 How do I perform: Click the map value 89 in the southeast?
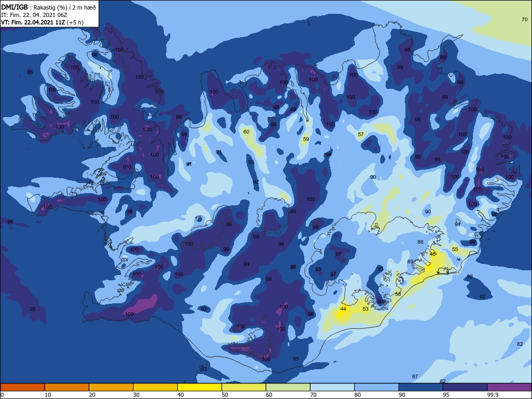pos(410,261)
